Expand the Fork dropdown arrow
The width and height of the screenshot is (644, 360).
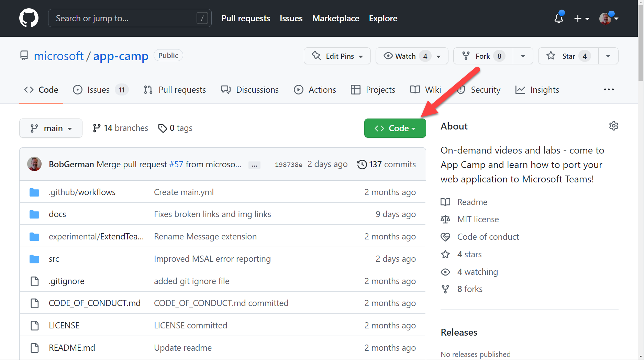pos(523,56)
